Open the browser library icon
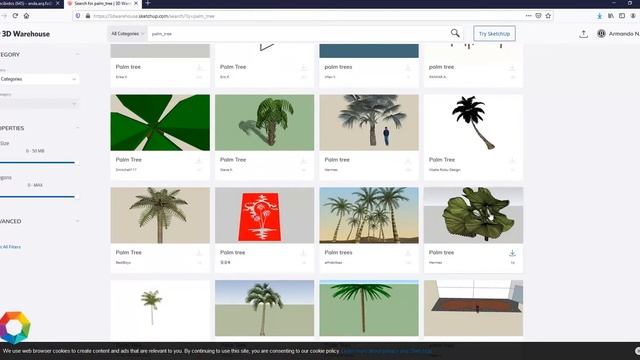640x360 pixels. [x=611, y=16]
